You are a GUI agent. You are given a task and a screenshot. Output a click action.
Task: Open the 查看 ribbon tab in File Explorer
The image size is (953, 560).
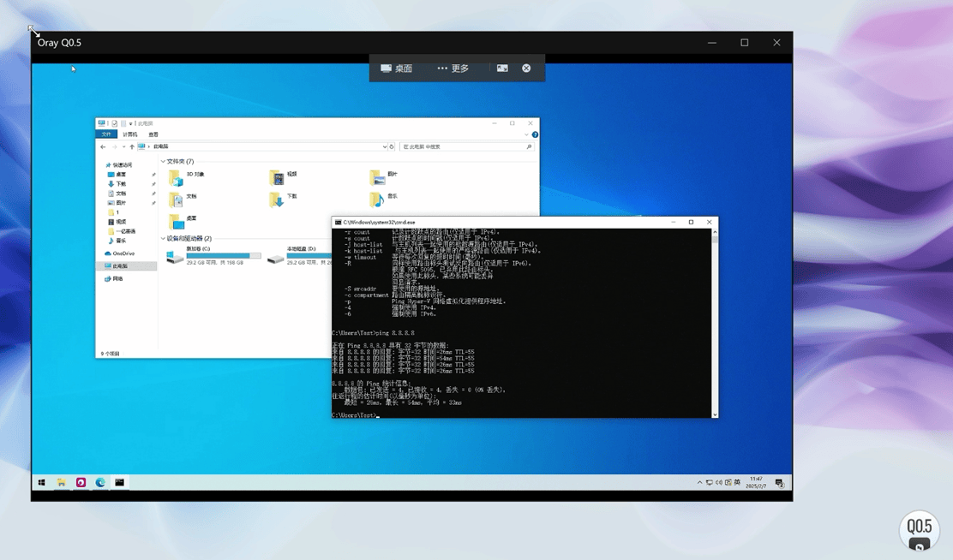click(153, 134)
